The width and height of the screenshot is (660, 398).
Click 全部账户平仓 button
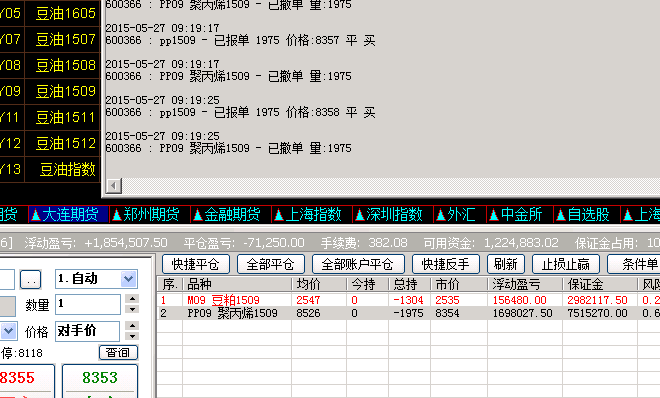(x=358, y=264)
